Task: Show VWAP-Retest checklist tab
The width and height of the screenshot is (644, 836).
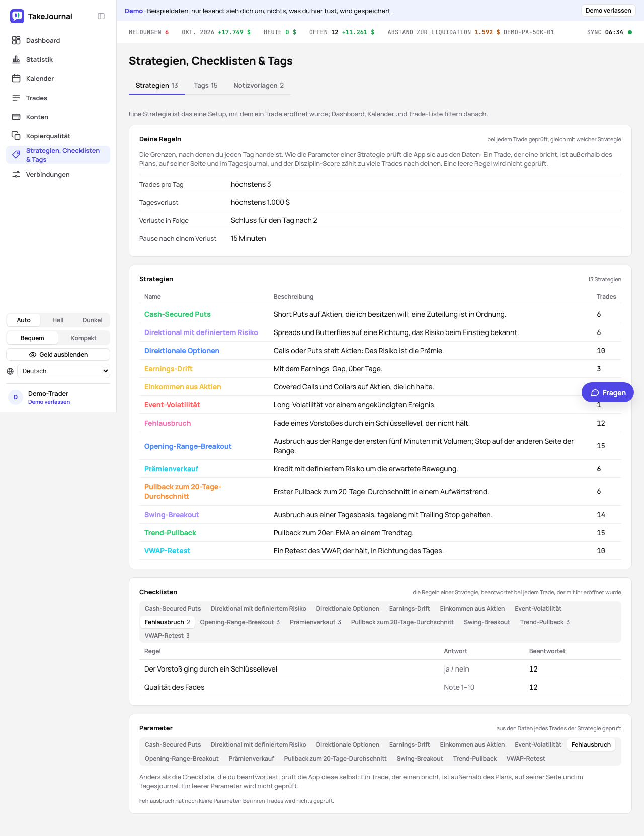Action: [x=167, y=636]
